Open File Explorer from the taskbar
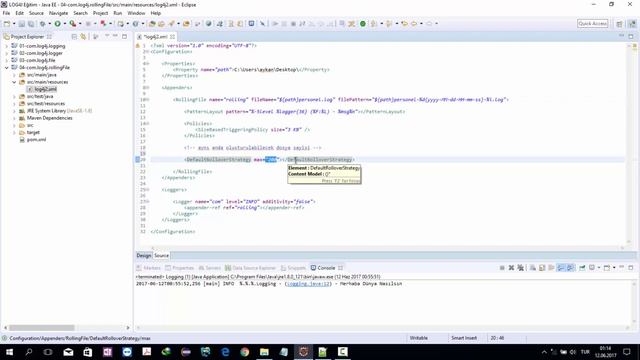 click(264, 352)
